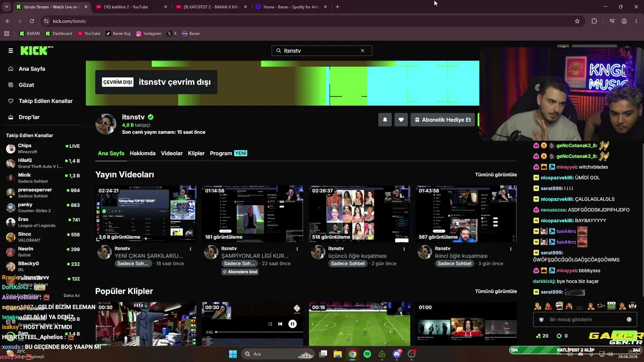Play the 01:43:58 stream video thumbnail
Viewport: 644px width, 362px height.
point(466,214)
